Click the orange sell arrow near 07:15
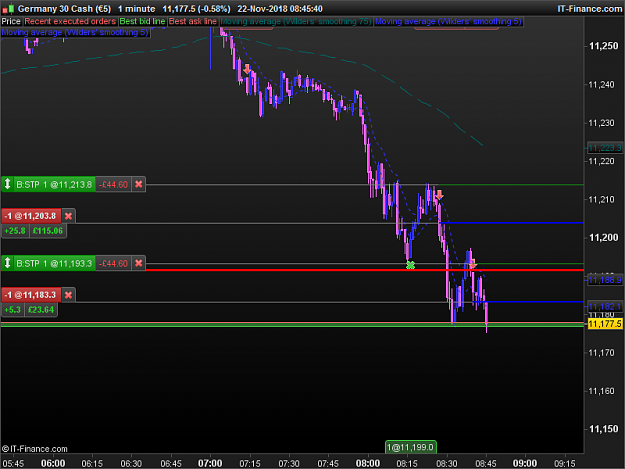 point(247,69)
